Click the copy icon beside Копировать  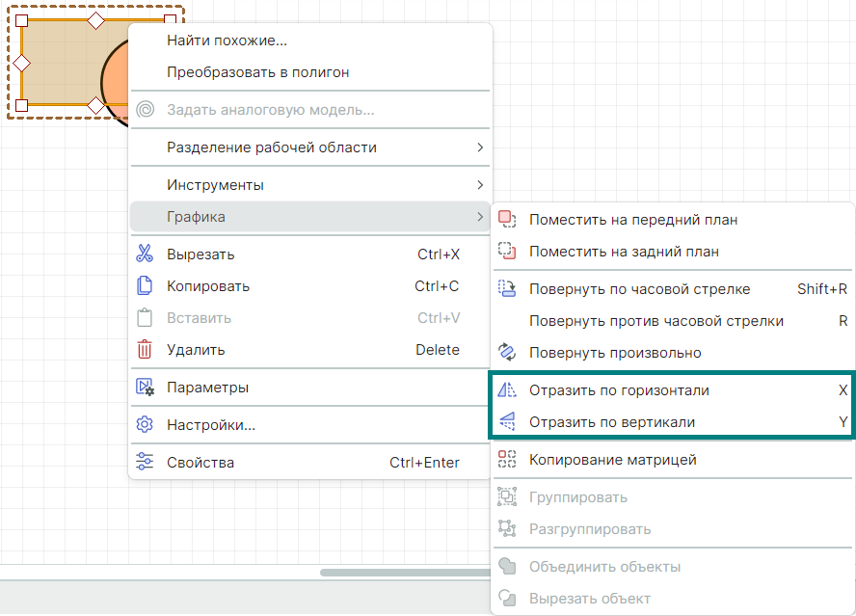[x=145, y=286]
